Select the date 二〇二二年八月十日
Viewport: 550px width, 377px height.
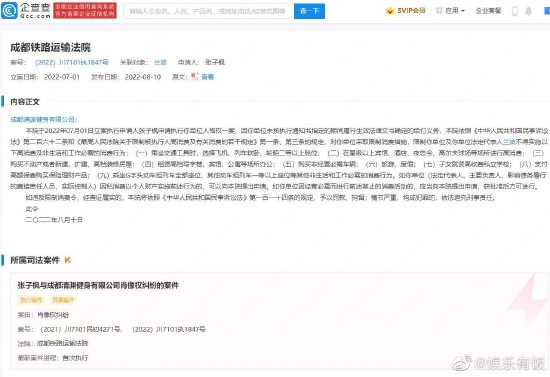[54, 220]
